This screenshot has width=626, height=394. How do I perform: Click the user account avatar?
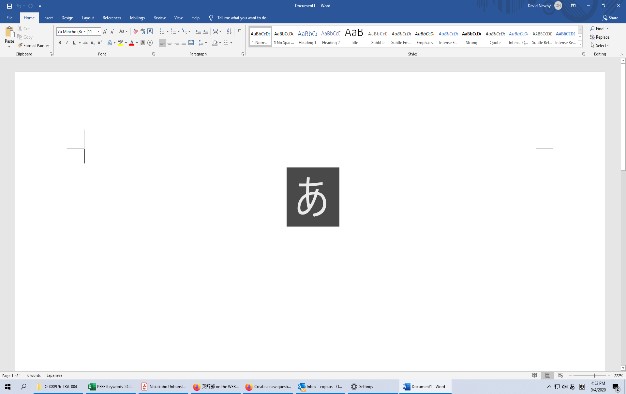click(x=558, y=6)
